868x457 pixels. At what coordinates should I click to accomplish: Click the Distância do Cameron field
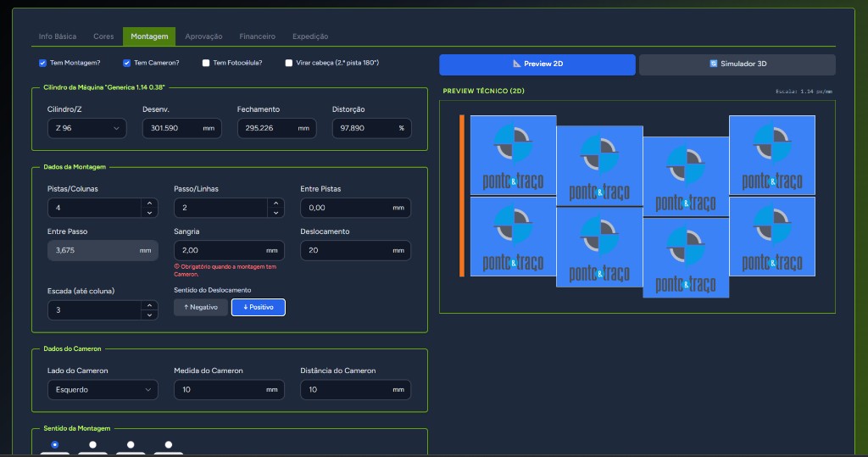tap(356, 389)
